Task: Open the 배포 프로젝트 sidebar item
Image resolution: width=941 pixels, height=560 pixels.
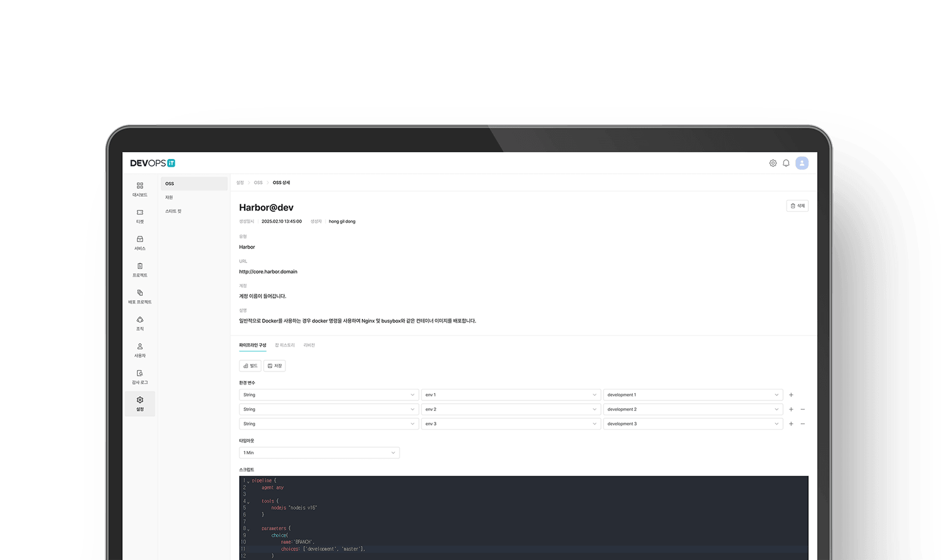Action: point(139,297)
